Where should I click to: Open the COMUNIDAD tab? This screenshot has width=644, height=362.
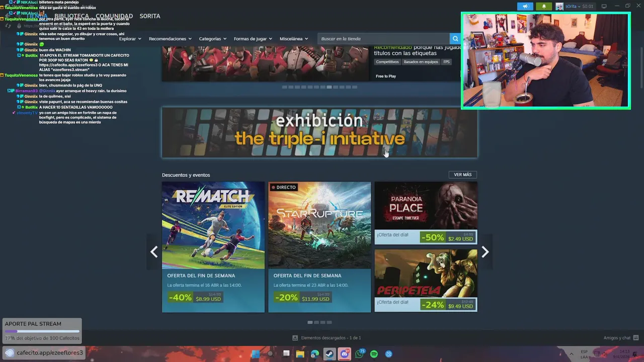pos(114,16)
